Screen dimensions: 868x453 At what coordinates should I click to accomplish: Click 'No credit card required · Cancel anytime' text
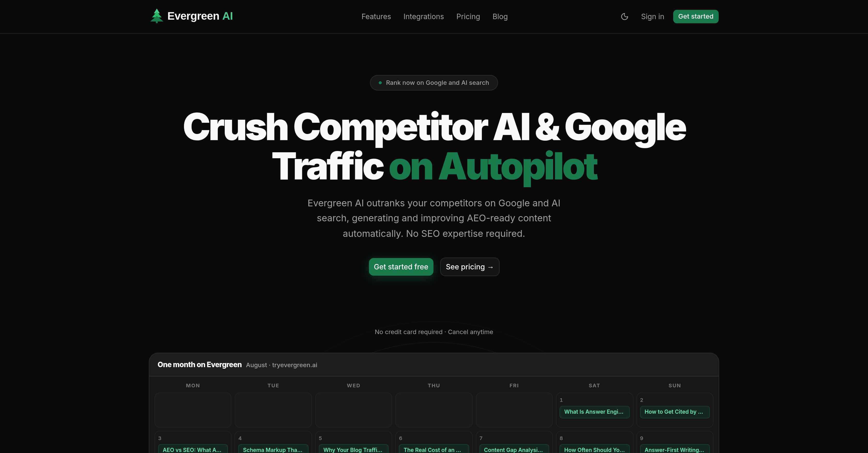(x=434, y=332)
